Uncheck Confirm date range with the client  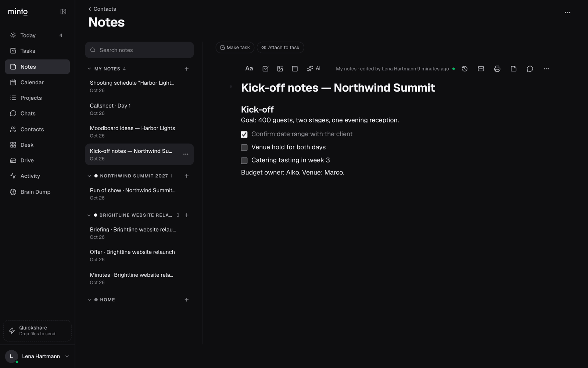(244, 134)
